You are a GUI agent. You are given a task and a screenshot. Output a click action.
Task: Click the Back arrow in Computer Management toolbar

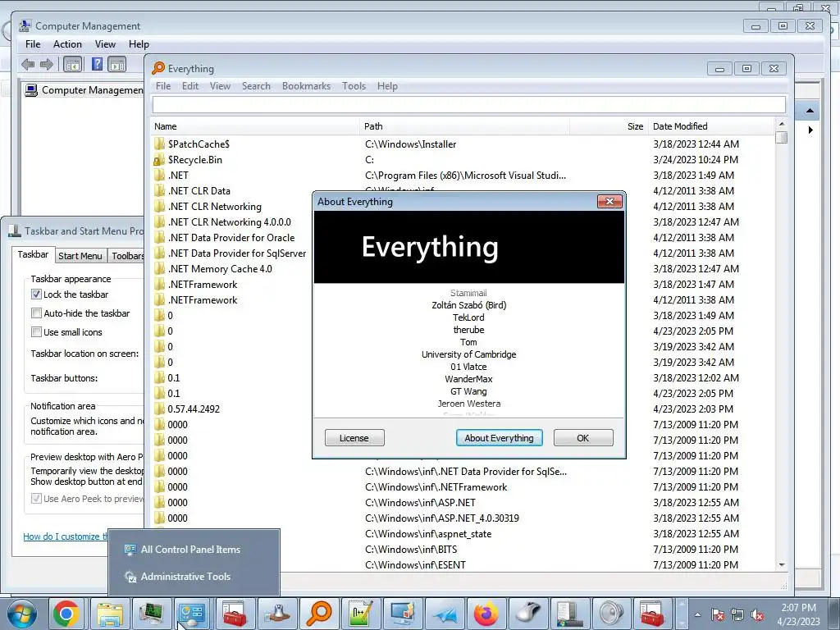coord(28,65)
